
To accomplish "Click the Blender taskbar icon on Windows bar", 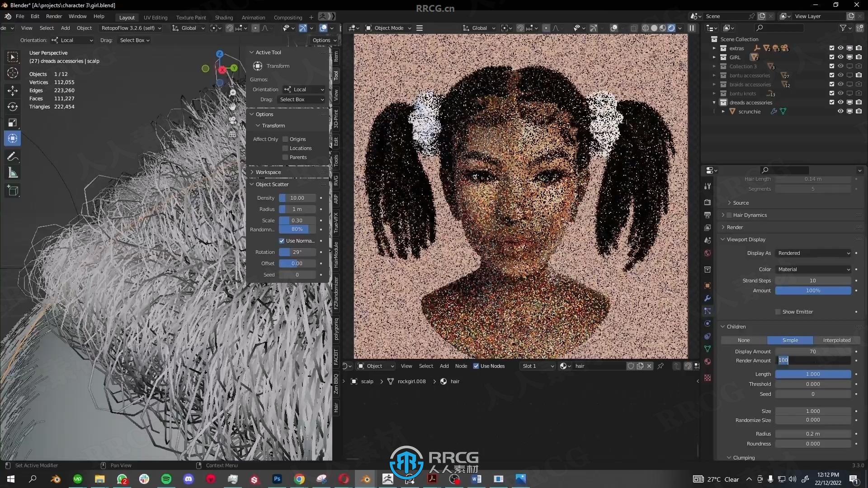I will tap(55, 479).
